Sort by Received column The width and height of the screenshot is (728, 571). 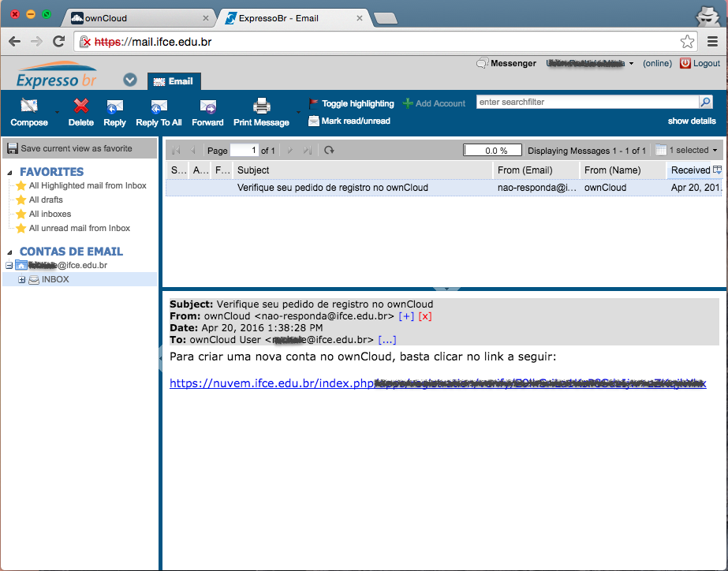coord(690,170)
